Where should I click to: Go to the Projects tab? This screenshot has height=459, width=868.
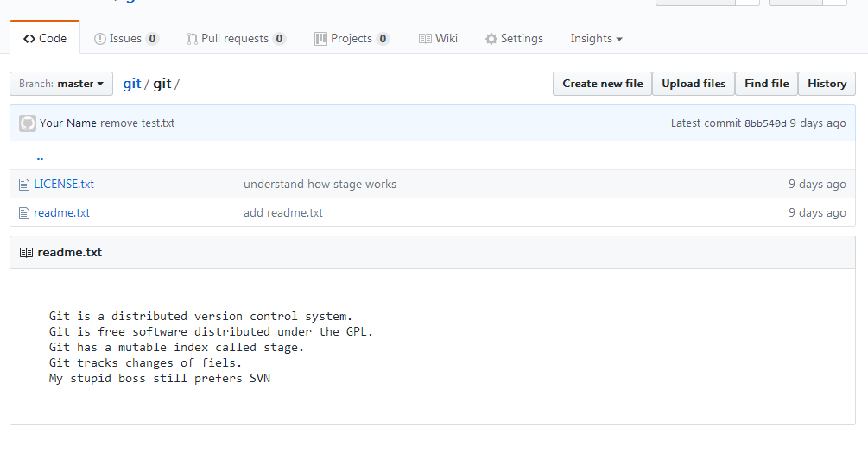(352, 38)
